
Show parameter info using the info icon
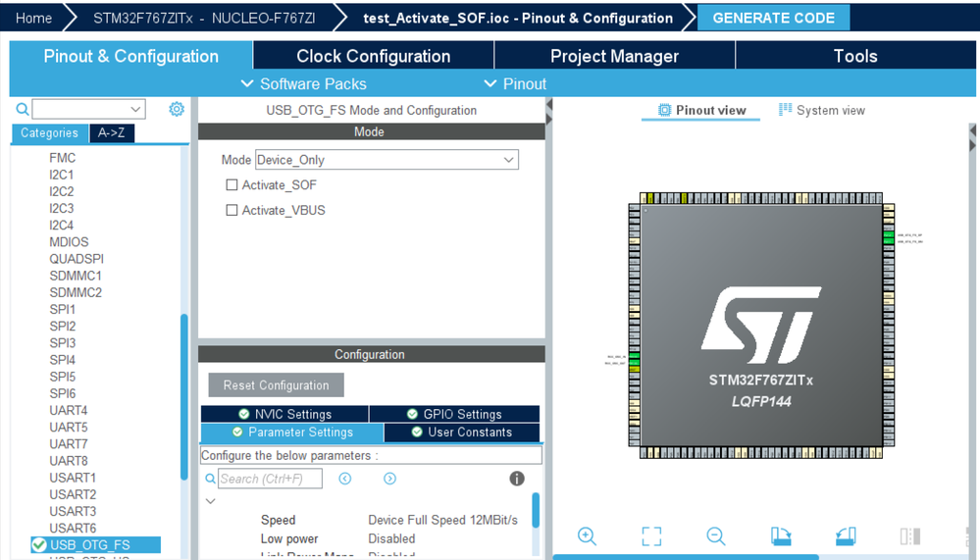(517, 479)
